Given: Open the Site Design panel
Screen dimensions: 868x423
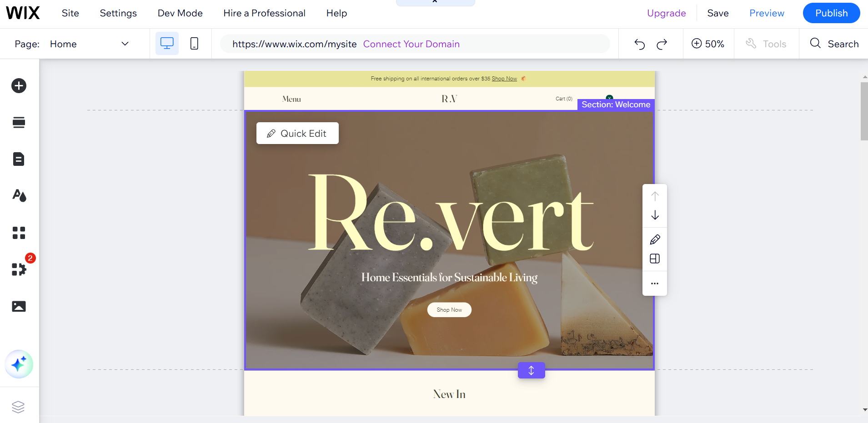Looking at the screenshot, I should pos(19,196).
